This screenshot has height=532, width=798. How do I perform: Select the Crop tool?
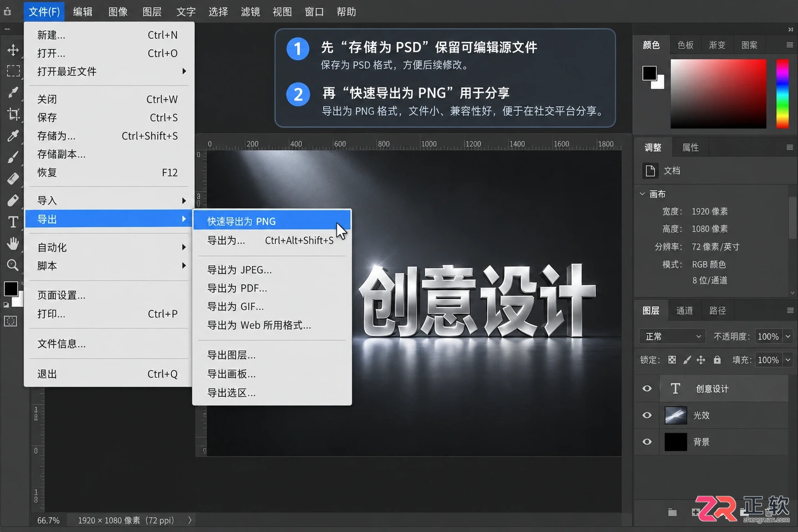tap(13, 114)
